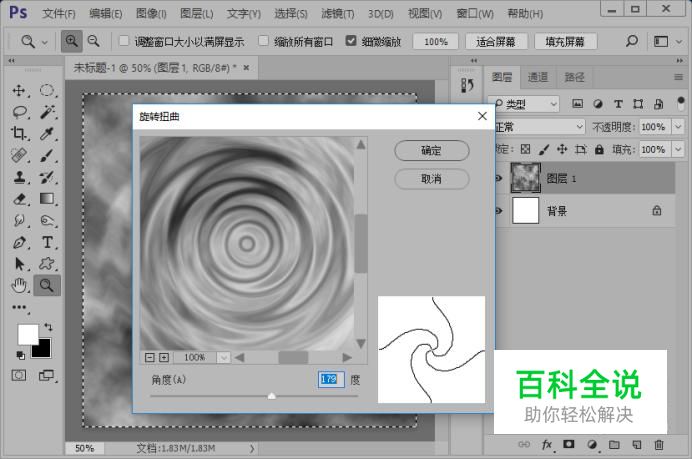
Task: Filter layers by type layer icon
Action: 618,104
